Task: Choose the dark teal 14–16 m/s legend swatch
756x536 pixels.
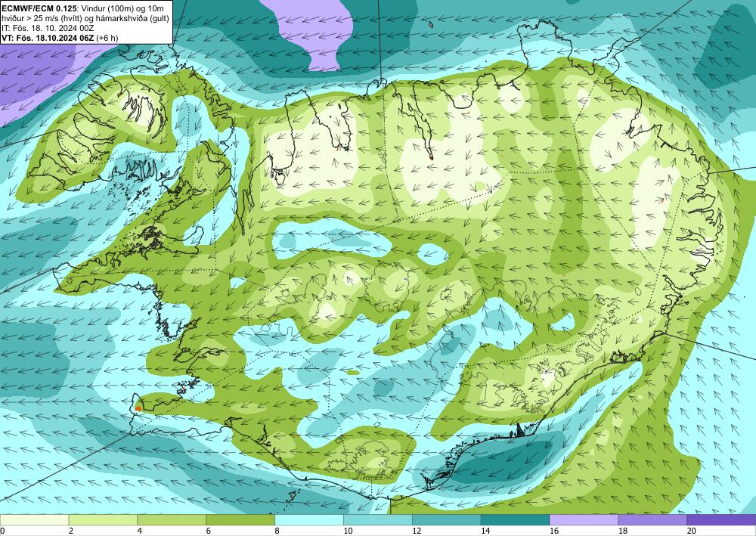Action: [515, 520]
